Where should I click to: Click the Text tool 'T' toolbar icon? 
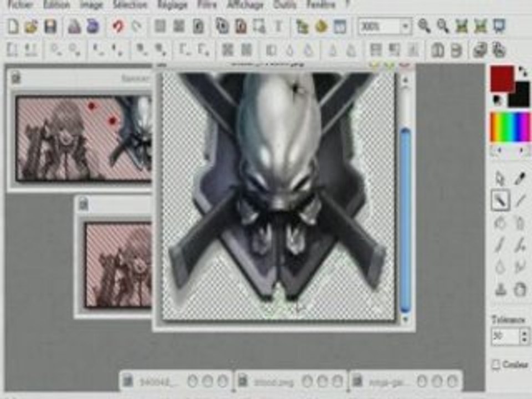coord(278,27)
